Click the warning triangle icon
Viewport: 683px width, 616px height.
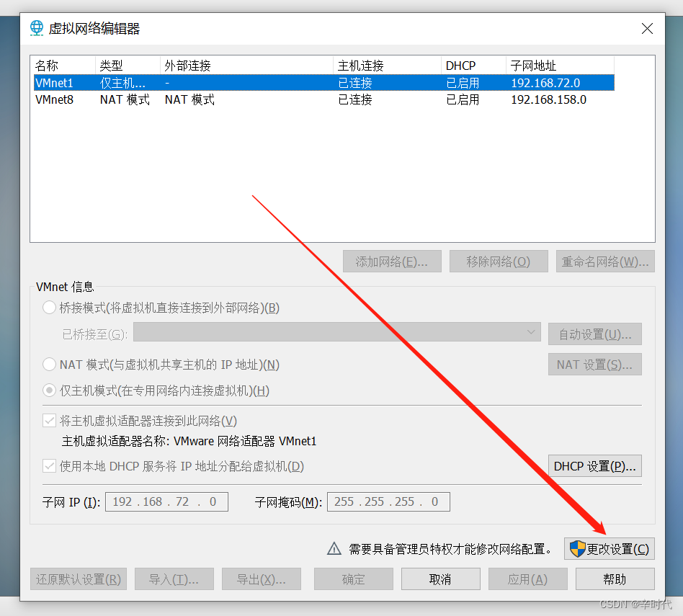point(334,549)
